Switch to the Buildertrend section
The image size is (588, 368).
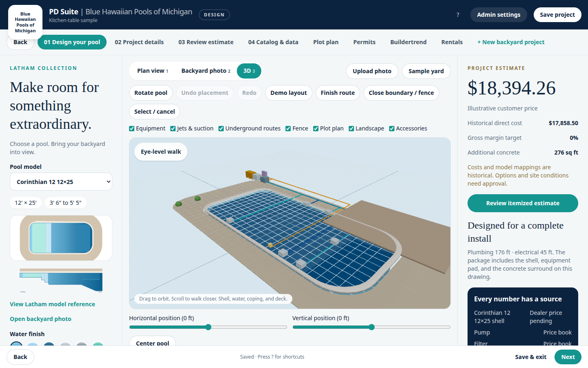[408, 42]
